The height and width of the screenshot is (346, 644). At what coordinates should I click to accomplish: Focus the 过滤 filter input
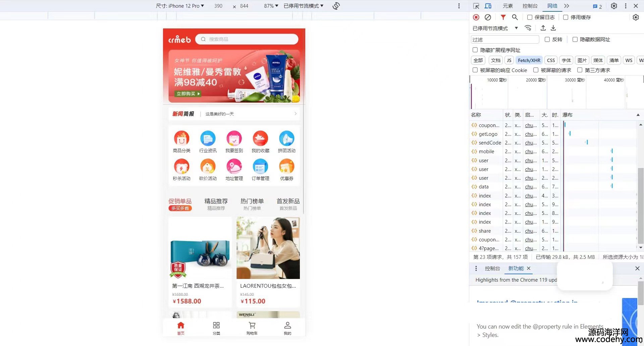click(505, 40)
